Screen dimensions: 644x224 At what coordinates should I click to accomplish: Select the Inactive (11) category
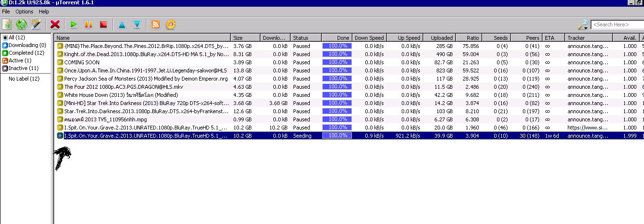click(20, 68)
